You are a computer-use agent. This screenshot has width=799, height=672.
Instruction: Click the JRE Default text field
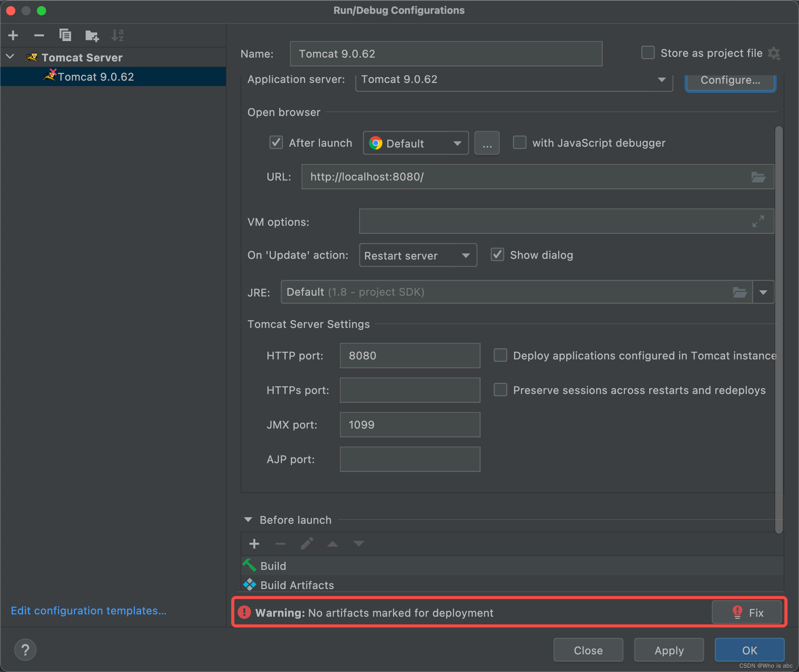point(517,292)
